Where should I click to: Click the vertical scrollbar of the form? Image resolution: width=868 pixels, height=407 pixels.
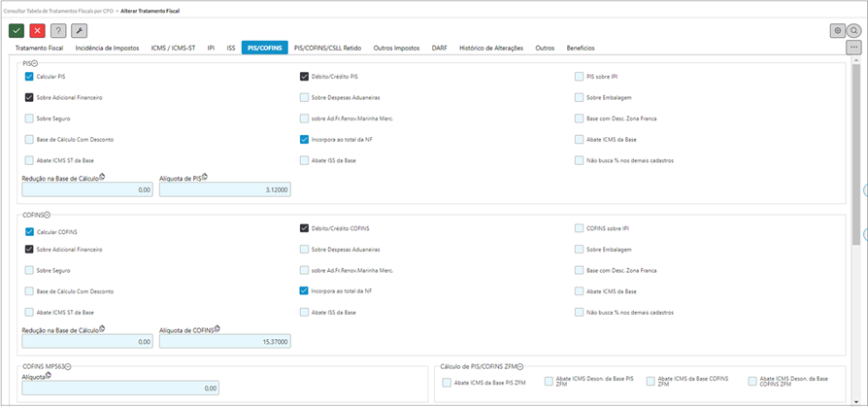(855, 146)
